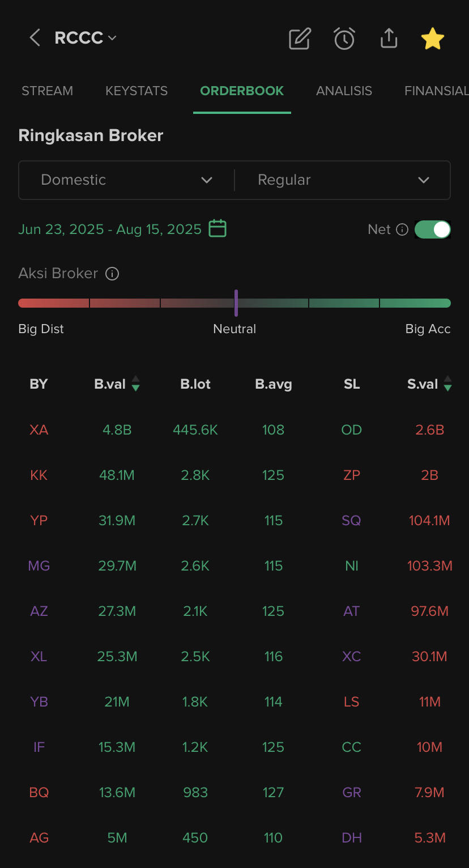
Task: Expand the Domestic investor dropdown
Action: [126, 180]
